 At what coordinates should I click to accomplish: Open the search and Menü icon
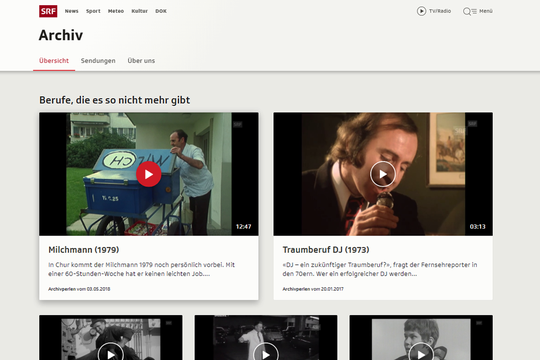[x=478, y=11]
